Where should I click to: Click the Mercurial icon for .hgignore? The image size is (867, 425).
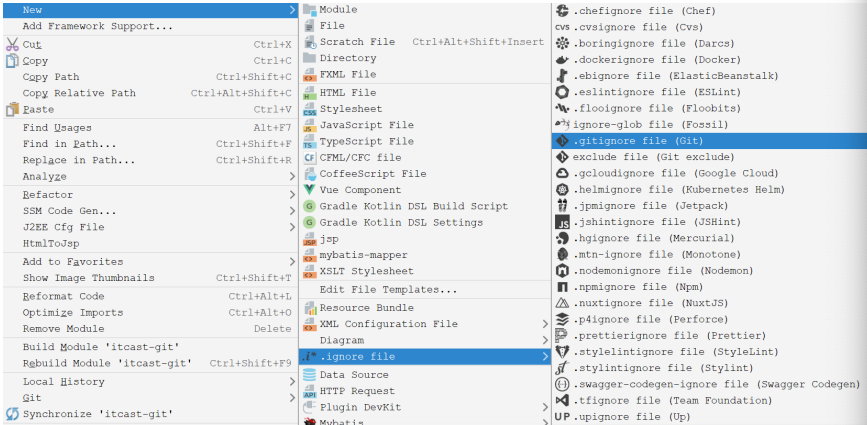tap(562, 239)
